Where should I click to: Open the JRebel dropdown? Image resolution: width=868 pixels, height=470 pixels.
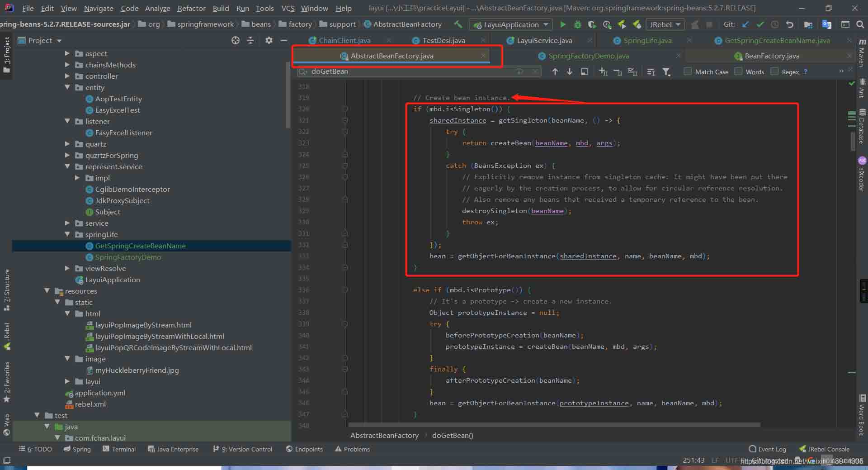(x=665, y=24)
